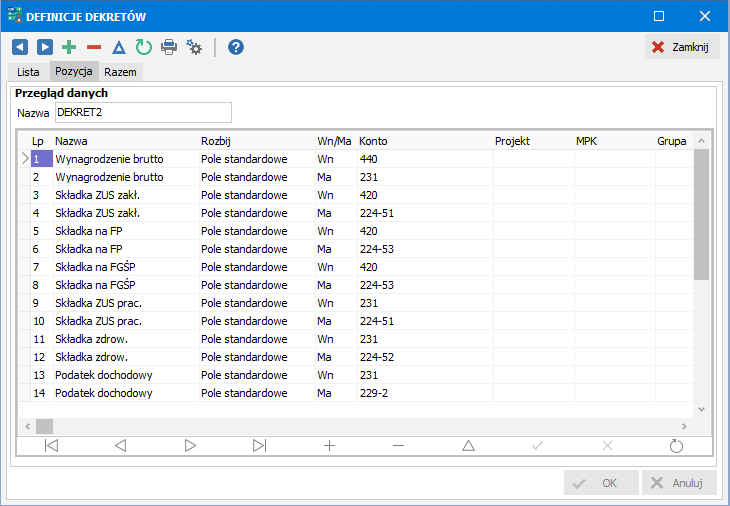Click the MPK column header
This screenshot has width=730, height=506.
click(x=615, y=141)
